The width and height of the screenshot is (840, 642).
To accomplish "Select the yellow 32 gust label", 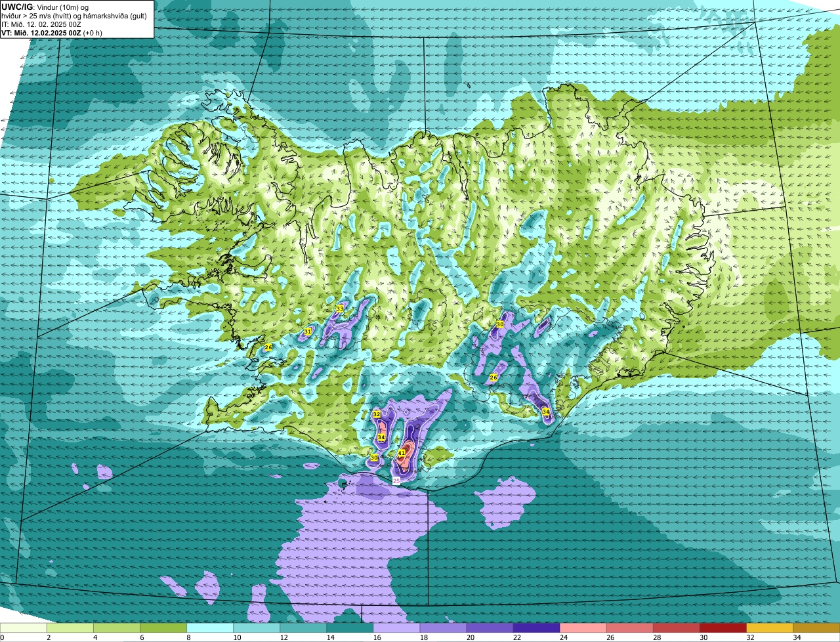I will (377, 414).
